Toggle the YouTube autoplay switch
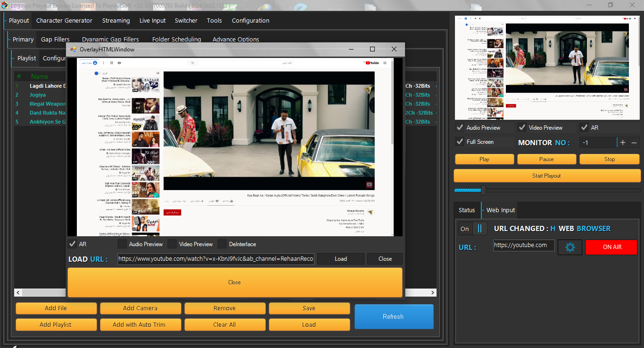644x348 pixels. click(97, 73)
